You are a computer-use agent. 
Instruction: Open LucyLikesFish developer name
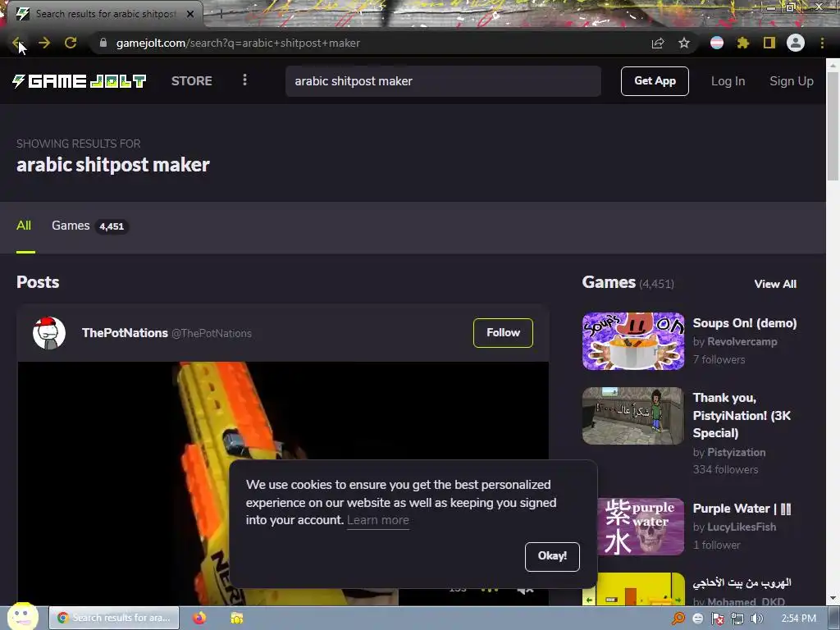[x=742, y=527]
